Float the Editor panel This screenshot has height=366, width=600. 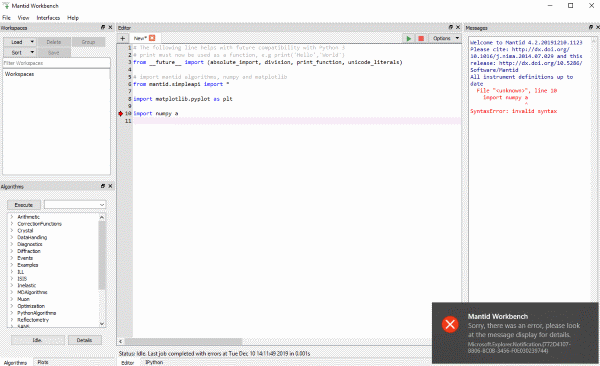(451, 27)
